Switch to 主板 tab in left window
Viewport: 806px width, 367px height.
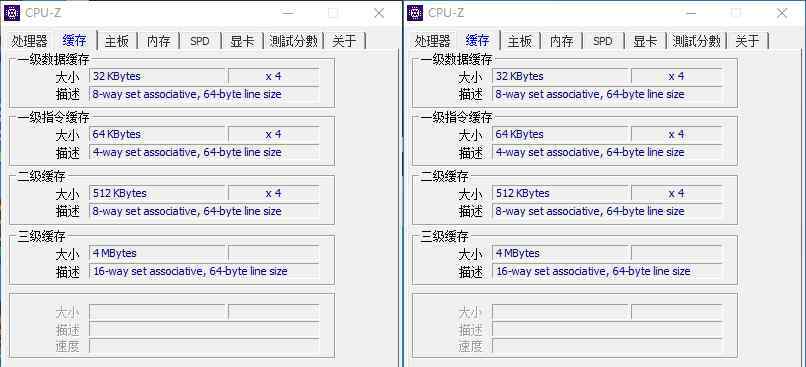point(117,41)
